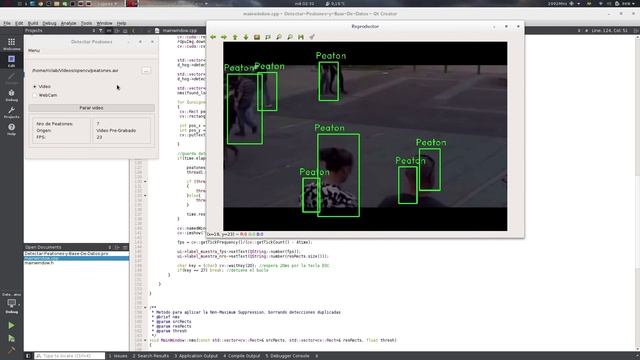Select mainwindow.h in Open Documents
The height and width of the screenshot is (360, 640).
pyautogui.click(x=76, y=263)
